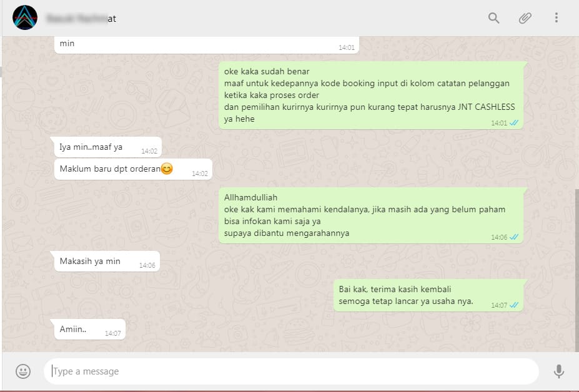Click the contact profile avatar
The height and width of the screenshot is (392, 579).
pyautogui.click(x=25, y=17)
